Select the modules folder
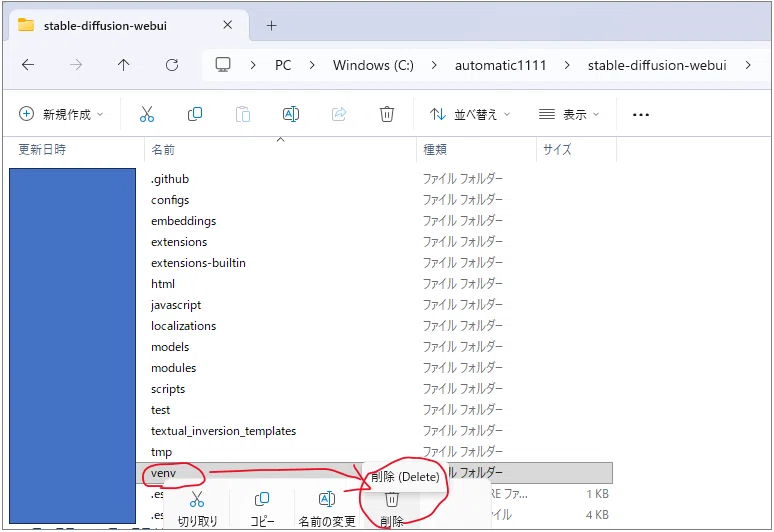Viewport: 774px width, 532px height. point(173,368)
